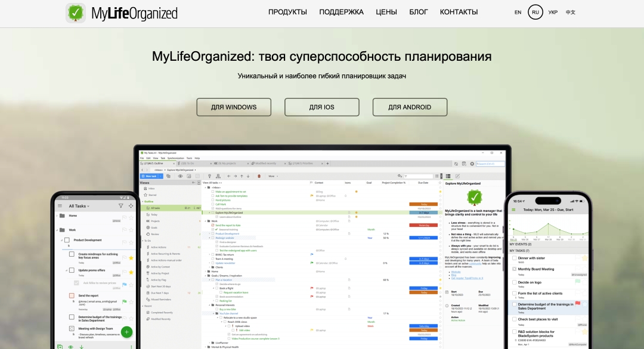This screenshot has width=644, height=349.
Task: Check Make an appointment to vet box
Action: pos(213,192)
